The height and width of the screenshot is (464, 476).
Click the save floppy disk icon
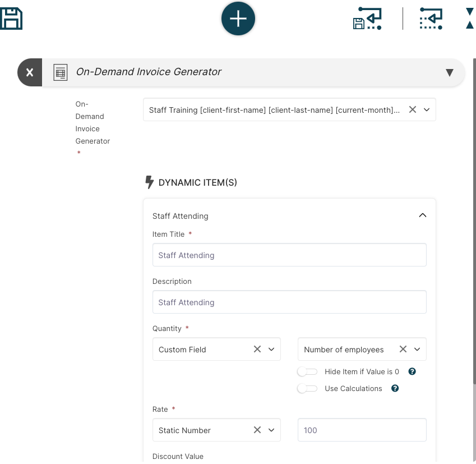[11, 19]
